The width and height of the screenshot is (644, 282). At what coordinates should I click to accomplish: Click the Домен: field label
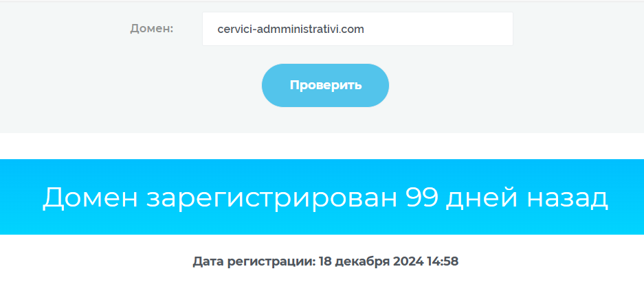[x=152, y=29]
